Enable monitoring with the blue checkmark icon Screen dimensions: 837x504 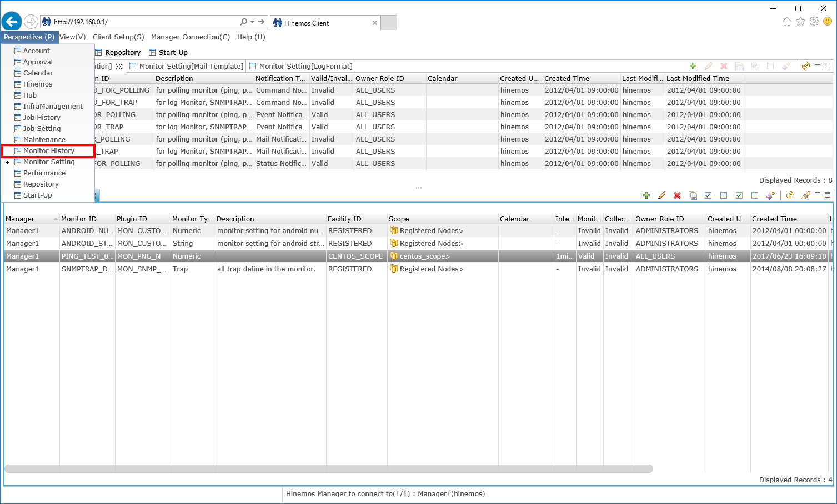pos(708,195)
